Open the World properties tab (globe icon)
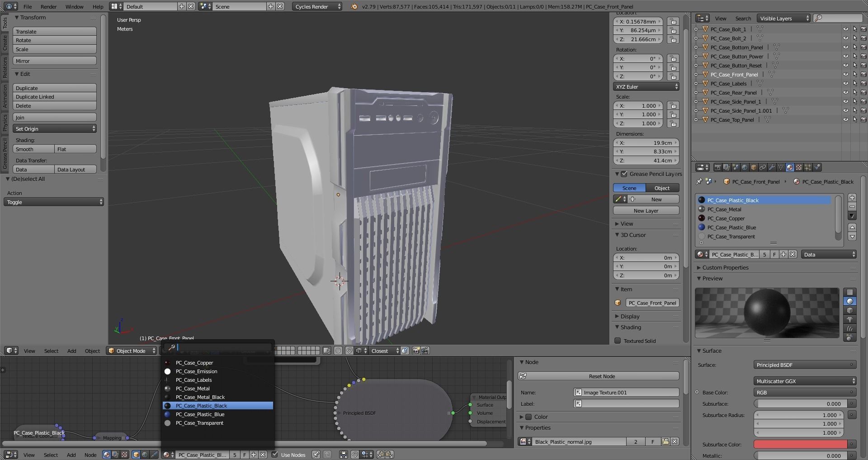 point(745,167)
